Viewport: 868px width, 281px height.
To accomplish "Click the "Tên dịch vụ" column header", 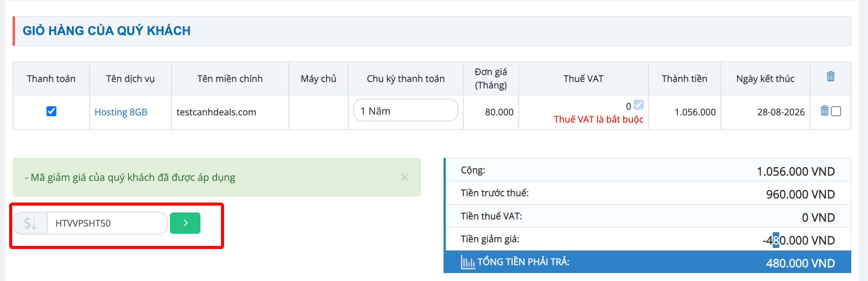I will [x=130, y=79].
